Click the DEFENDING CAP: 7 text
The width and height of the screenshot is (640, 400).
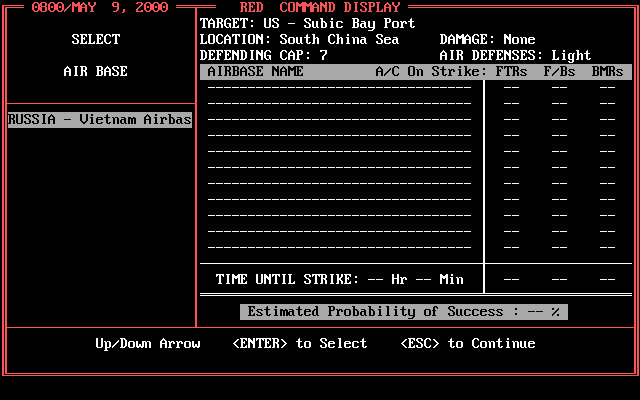264,56
